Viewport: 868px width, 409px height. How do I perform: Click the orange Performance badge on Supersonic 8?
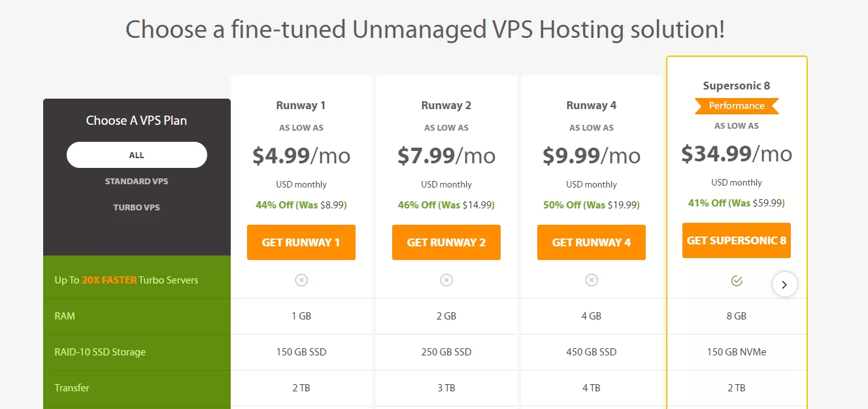(x=736, y=106)
